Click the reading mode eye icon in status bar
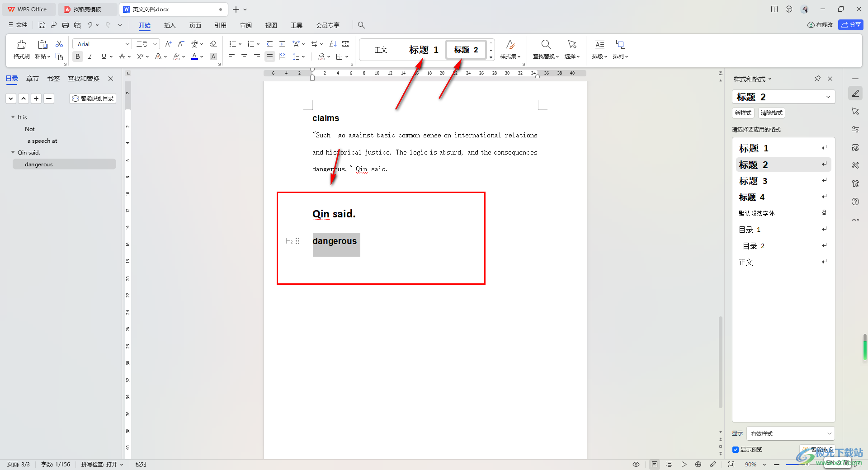868x470 pixels. pyautogui.click(x=636, y=464)
